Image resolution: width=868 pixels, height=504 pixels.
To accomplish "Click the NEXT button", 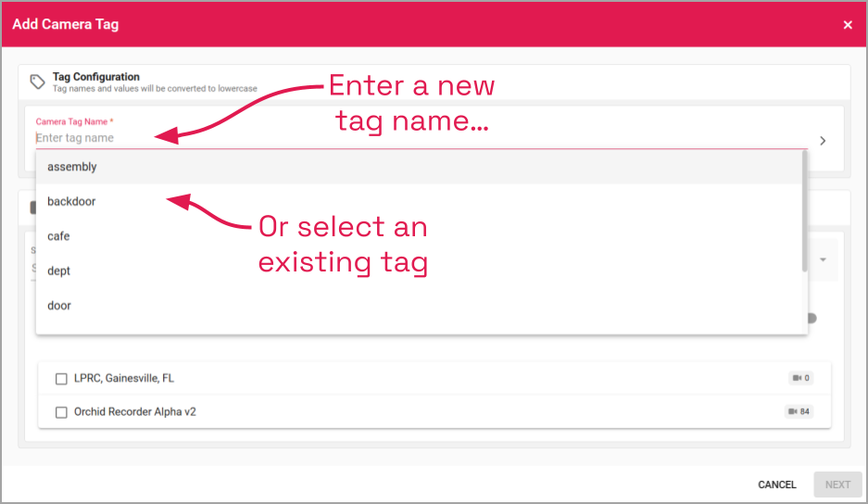I will pyautogui.click(x=837, y=485).
